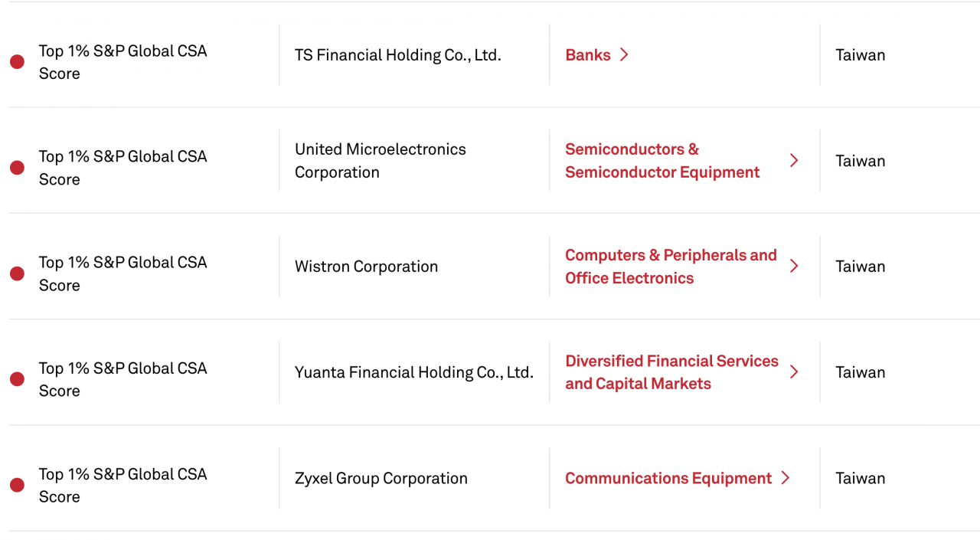This screenshot has width=980, height=540.
Task: Open Semiconductors & Semiconductor Equipment industry link
Action: (662, 161)
